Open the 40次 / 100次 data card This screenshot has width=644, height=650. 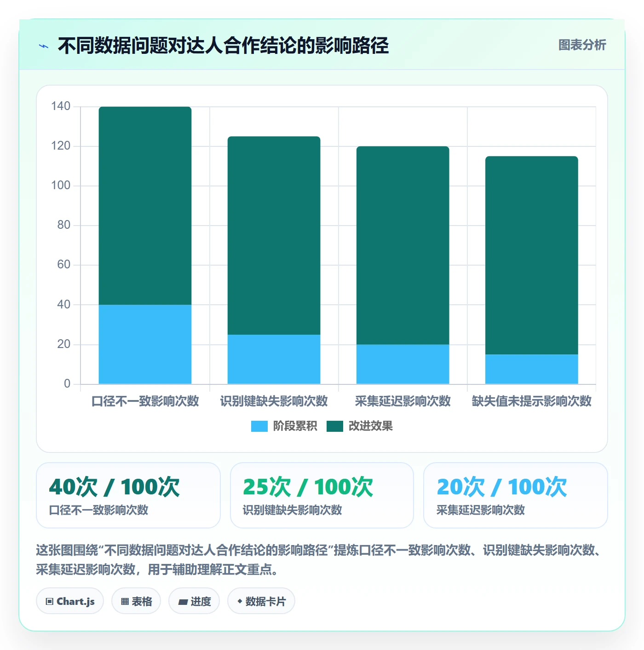click(x=128, y=495)
